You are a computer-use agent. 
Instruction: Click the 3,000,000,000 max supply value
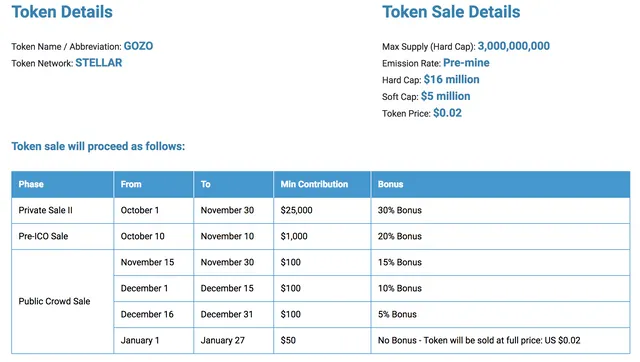(514, 46)
